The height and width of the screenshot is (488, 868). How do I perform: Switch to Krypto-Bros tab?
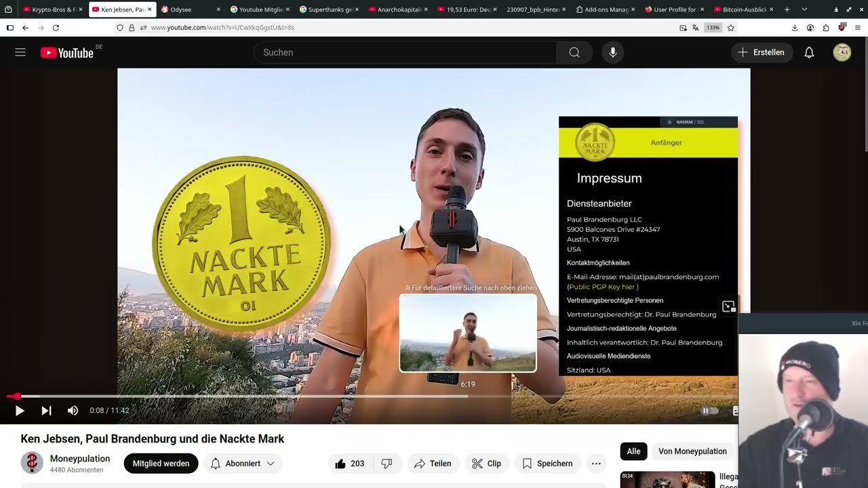tap(52, 9)
